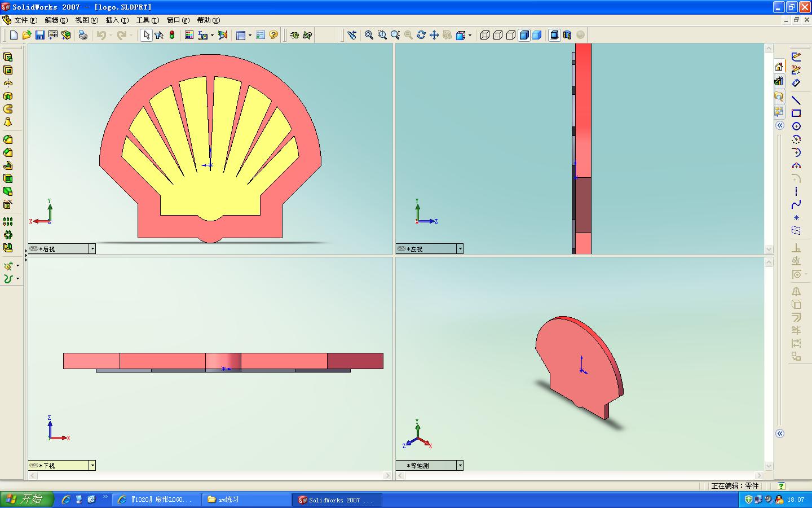The height and width of the screenshot is (508, 812).
Task: Select the Centerline sketch tool
Action: pyautogui.click(x=796, y=191)
